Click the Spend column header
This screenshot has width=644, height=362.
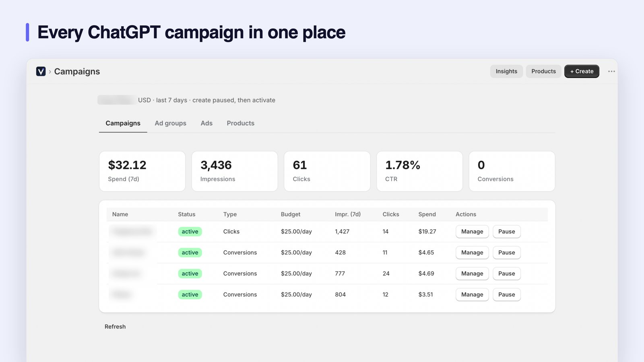pos(427,214)
